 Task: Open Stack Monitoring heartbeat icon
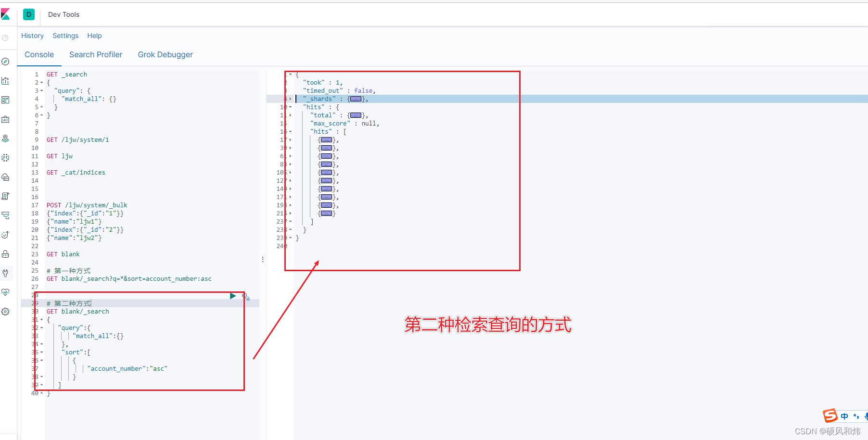coord(5,292)
